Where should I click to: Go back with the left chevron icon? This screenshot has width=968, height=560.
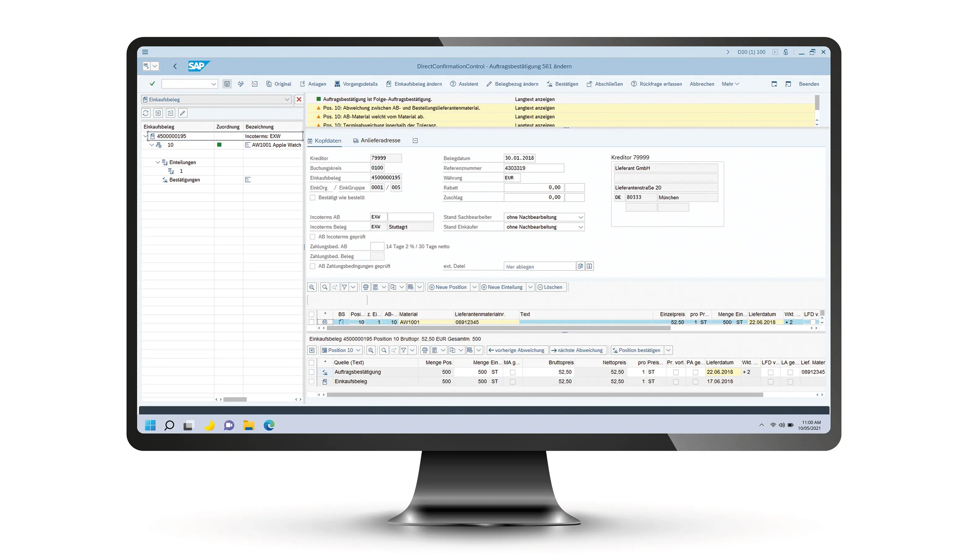coord(175,66)
